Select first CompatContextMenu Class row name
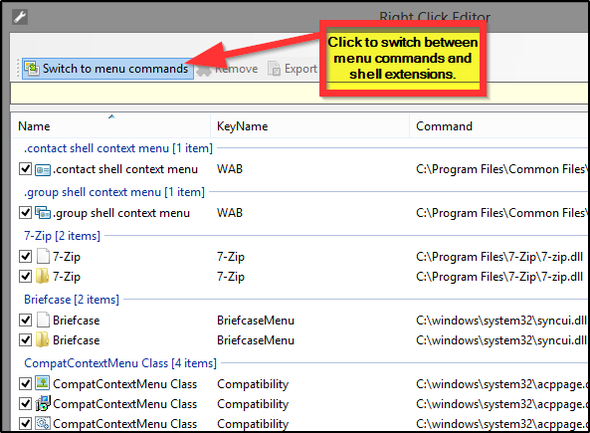Screen dimensions: 590x433 click(x=125, y=384)
